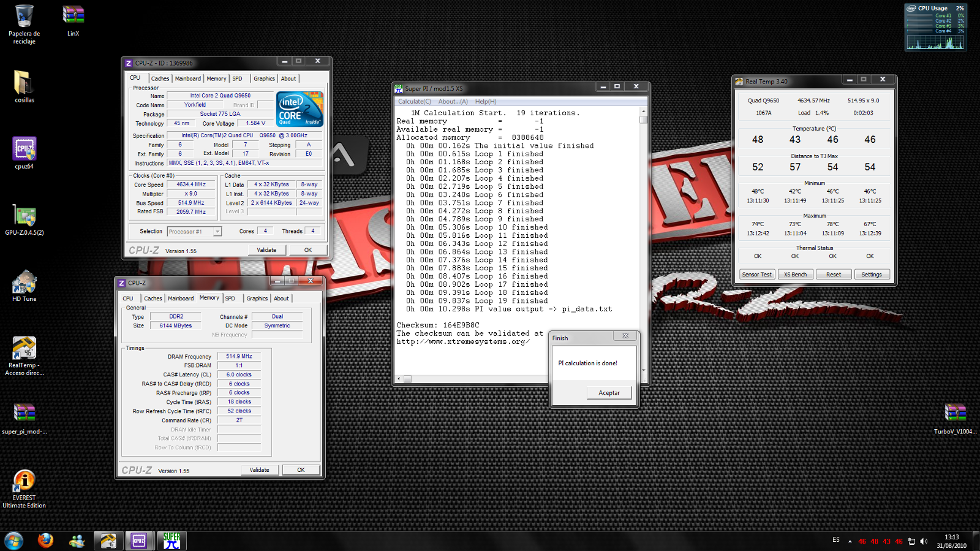Click Sensor Test in Real Temp
Screen dimensions: 980x551
click(757, 275)
